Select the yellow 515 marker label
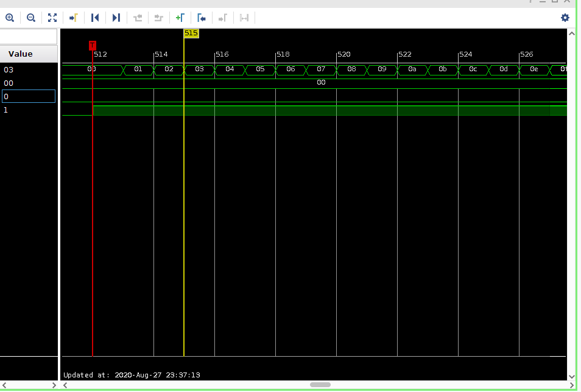 [x=191, y=33]
